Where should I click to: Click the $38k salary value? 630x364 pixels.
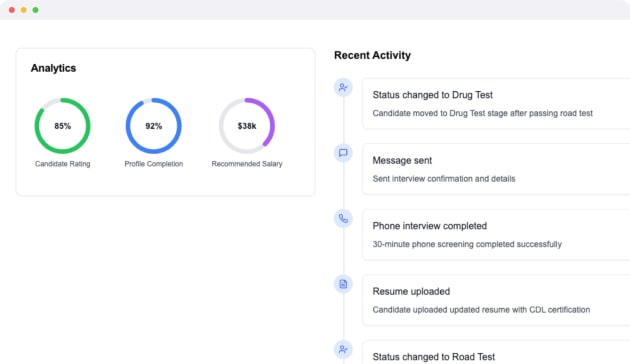click(x=247, y=126)
